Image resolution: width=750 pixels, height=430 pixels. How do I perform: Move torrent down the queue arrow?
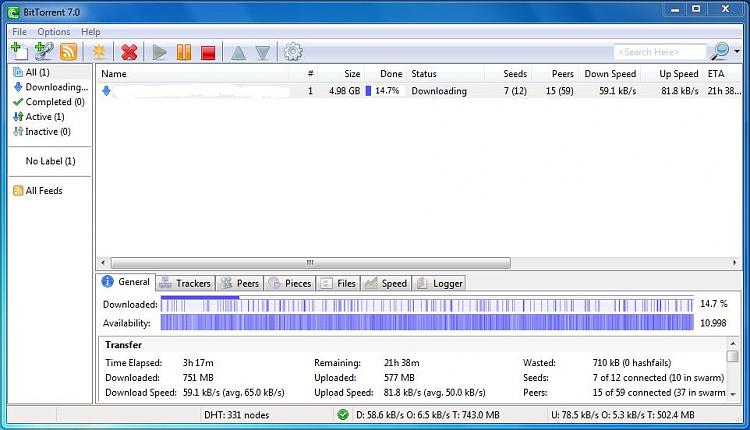(263, 53)
